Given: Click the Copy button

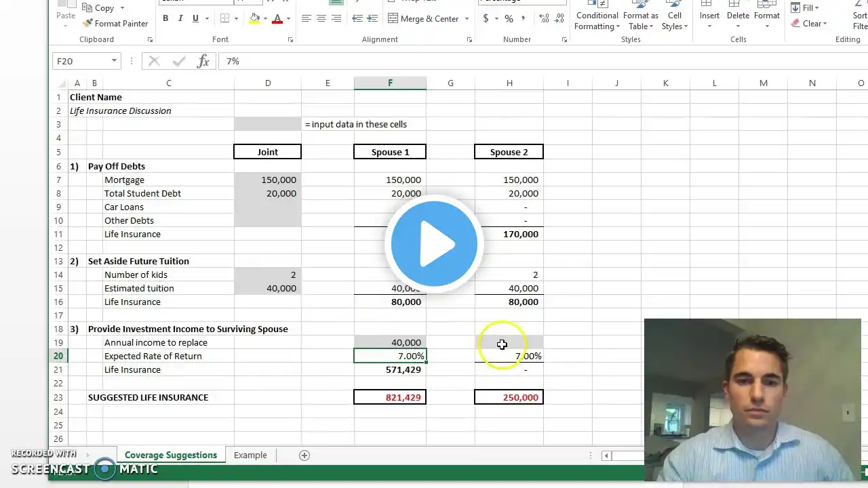Looking at the screenshot, I should (x=99, y=8).
